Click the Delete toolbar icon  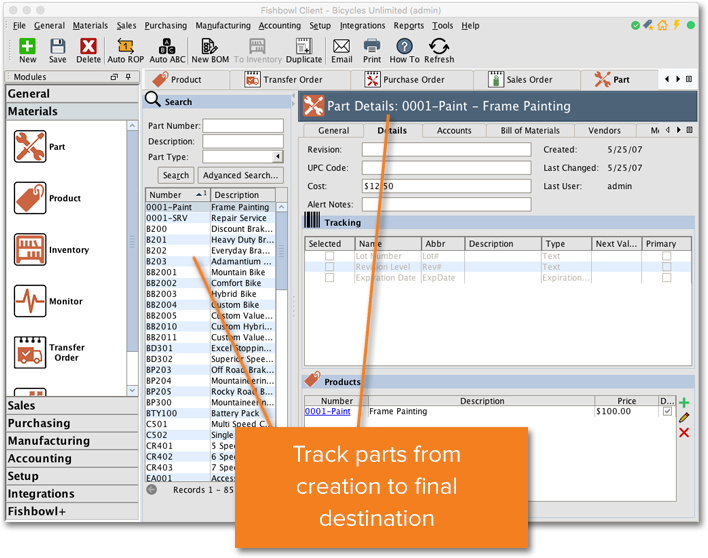coord(88,50)
